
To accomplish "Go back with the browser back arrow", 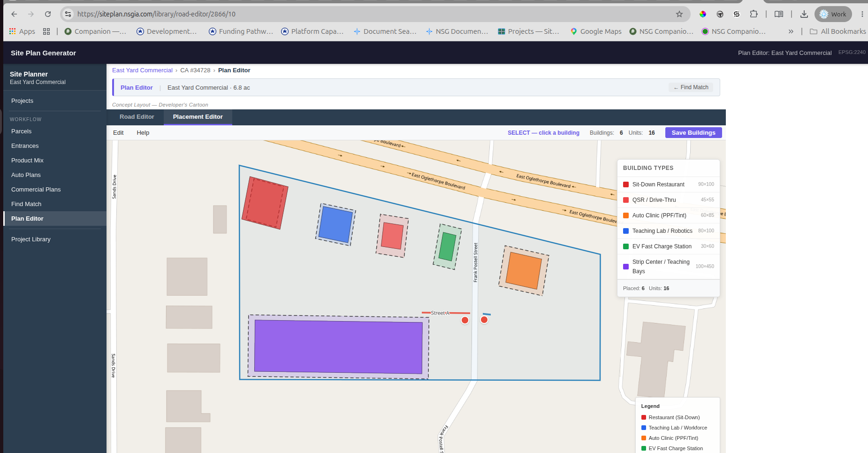I will (14, 14).
